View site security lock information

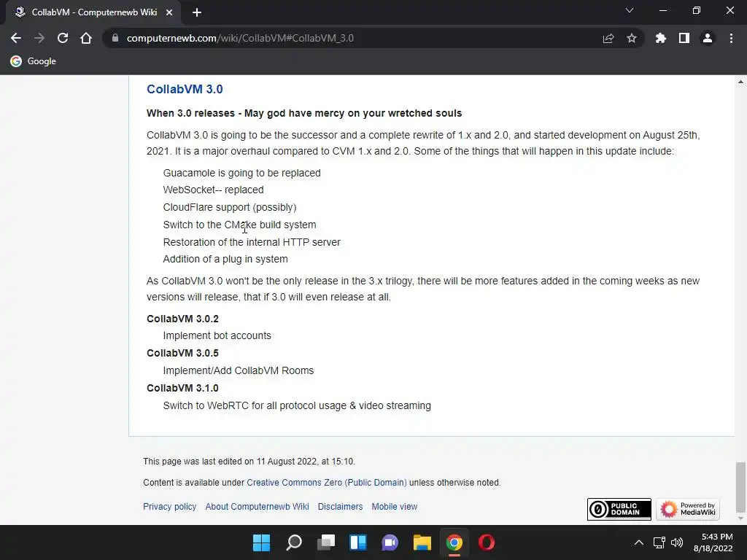click(115, 38)
